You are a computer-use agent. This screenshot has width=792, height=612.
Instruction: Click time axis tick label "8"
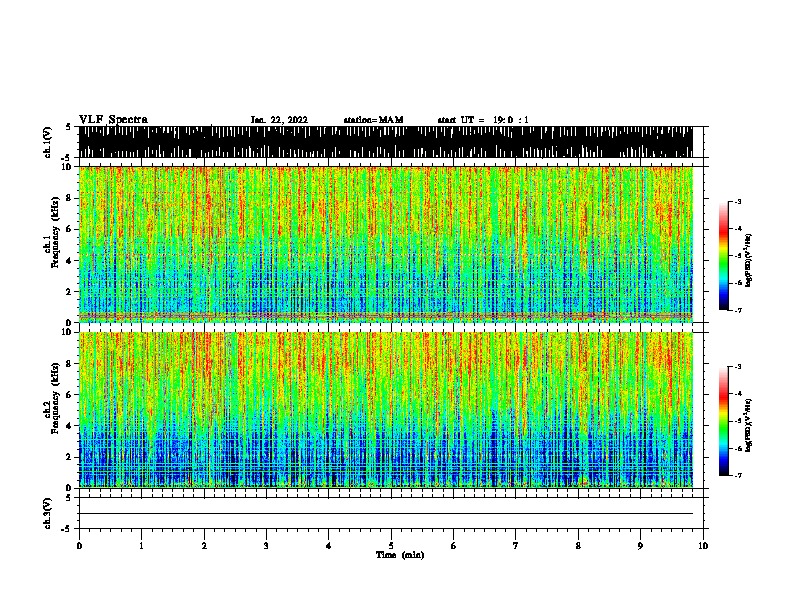click(578, 546)
